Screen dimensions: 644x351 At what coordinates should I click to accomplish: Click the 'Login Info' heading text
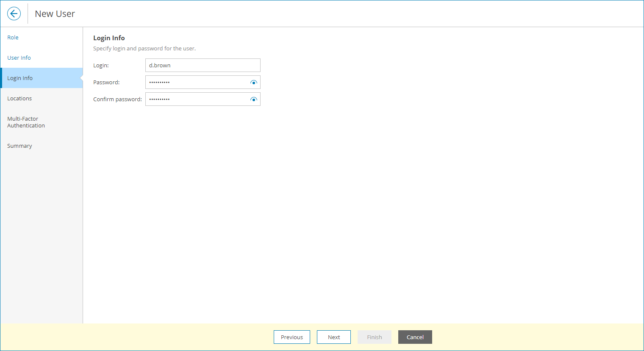[109, 38]
